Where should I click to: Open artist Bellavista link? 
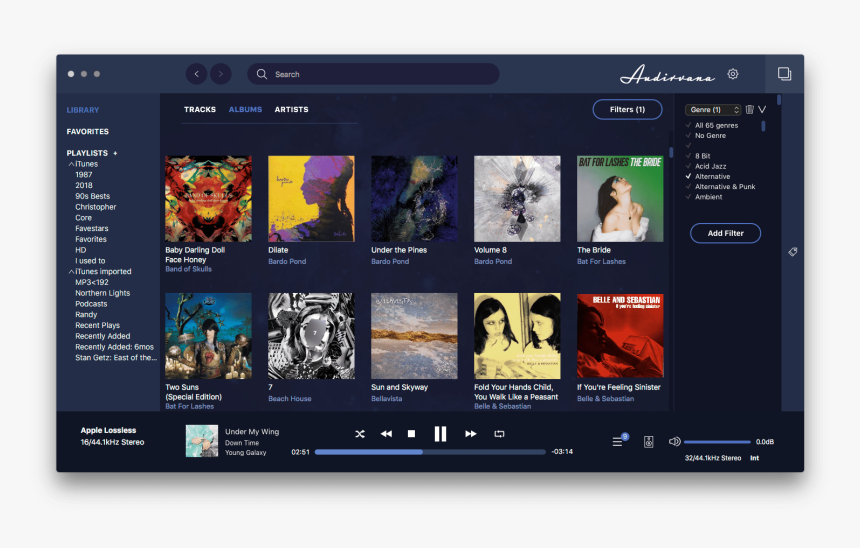pos(387,399)
